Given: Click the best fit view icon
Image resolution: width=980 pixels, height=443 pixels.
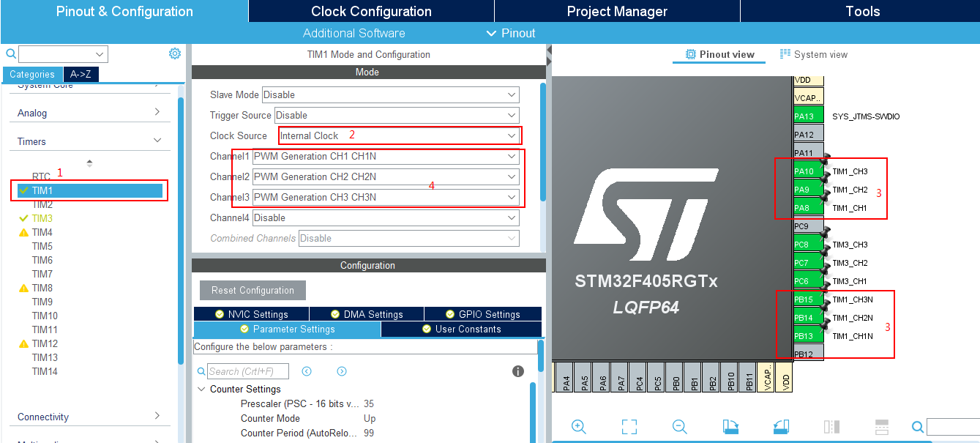Looking at the screenshot, I should click(x=629, y=426).
